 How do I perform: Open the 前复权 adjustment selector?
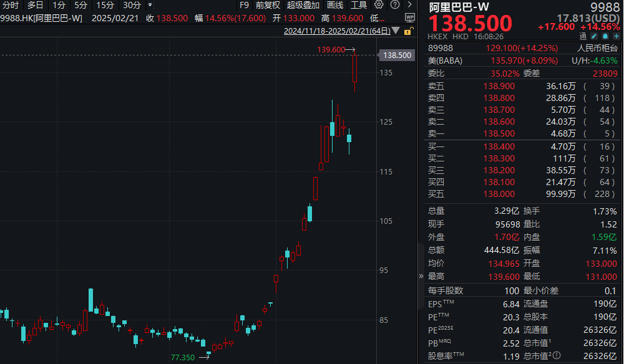point(268,5)
